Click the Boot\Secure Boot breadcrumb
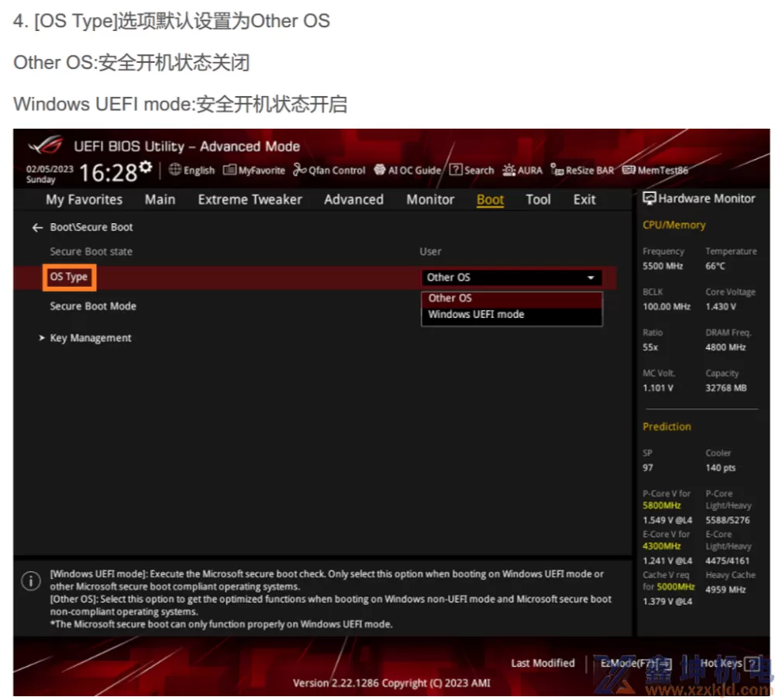Screen dimensions: 775x700 pos(91,227)
